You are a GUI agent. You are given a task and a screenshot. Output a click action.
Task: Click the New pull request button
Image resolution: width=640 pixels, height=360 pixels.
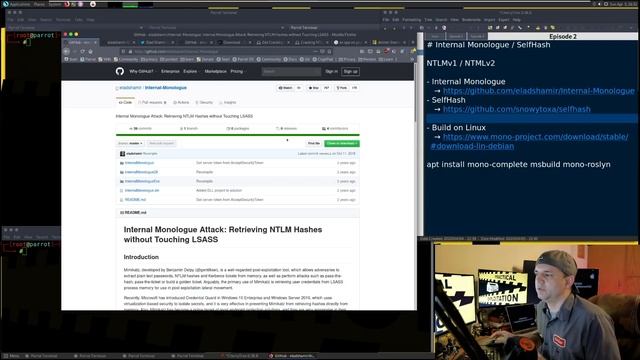click(x=161, y=143)
